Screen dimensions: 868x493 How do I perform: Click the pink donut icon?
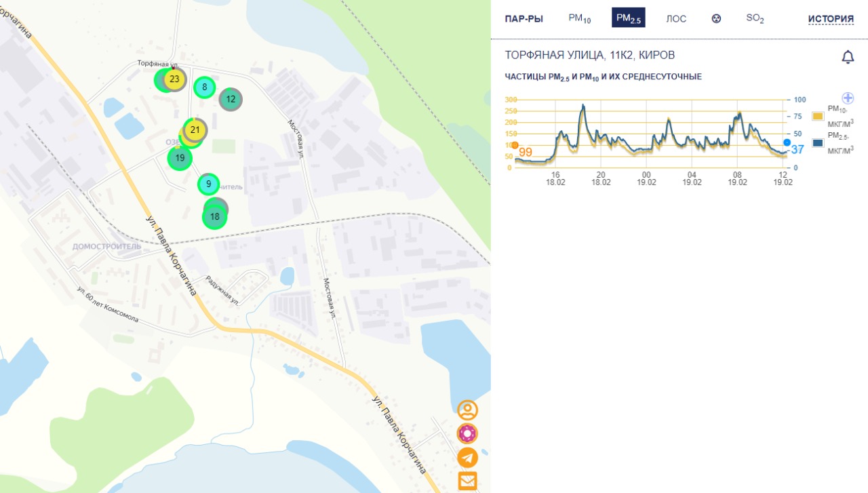click(467, 433)
